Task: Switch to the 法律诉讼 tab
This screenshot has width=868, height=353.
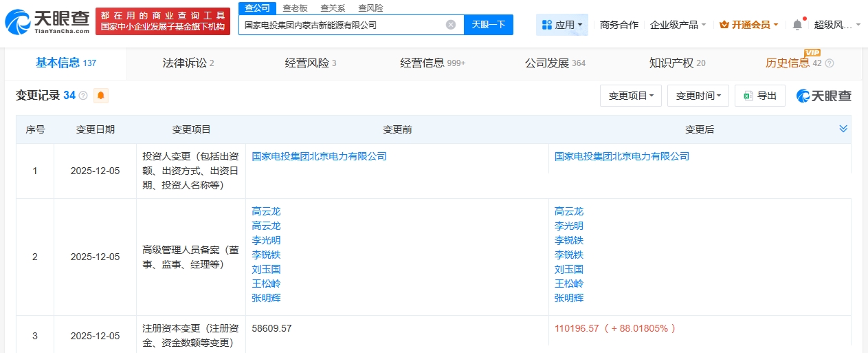Action: pos(188,63)
